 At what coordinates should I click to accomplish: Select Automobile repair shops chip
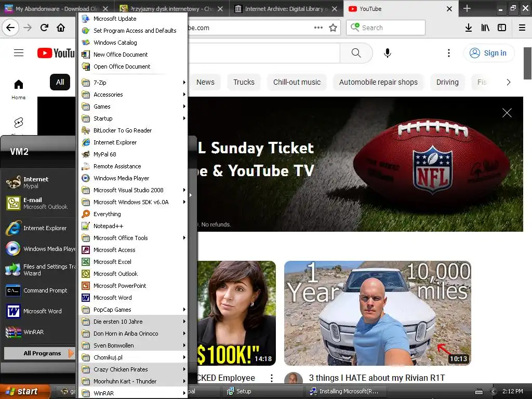(x=378, y=82)
